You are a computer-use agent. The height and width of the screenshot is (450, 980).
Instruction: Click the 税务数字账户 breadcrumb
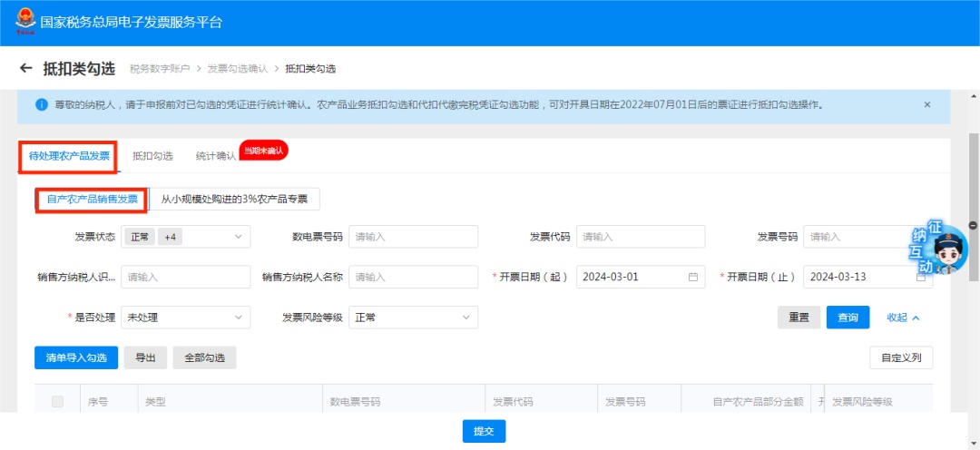click(x=160, y=69)
